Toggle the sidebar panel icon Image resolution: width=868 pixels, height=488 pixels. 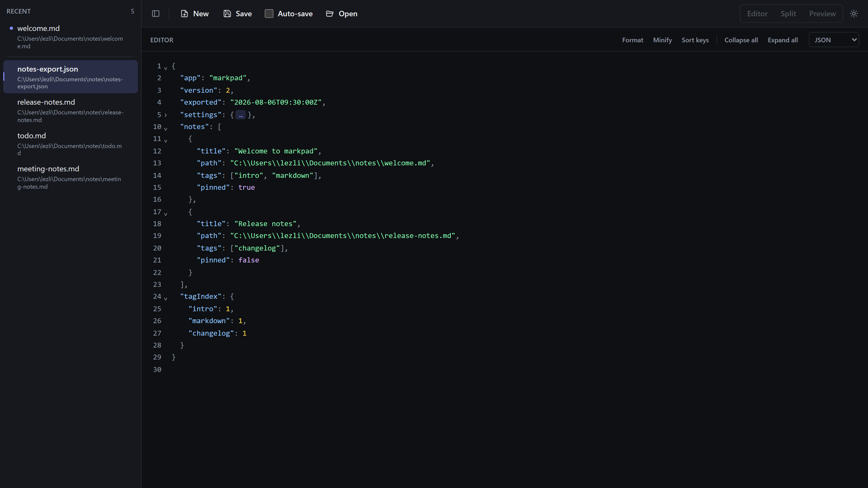156,14
